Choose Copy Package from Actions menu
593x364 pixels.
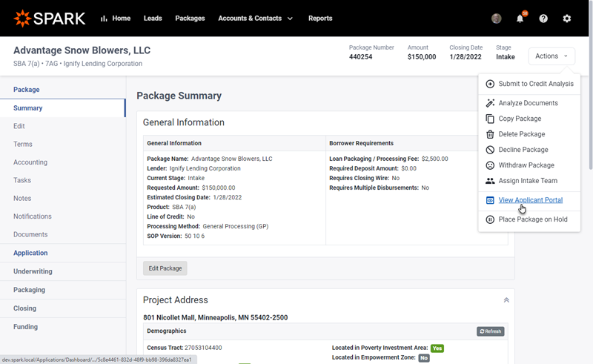[x=529, y=119]
